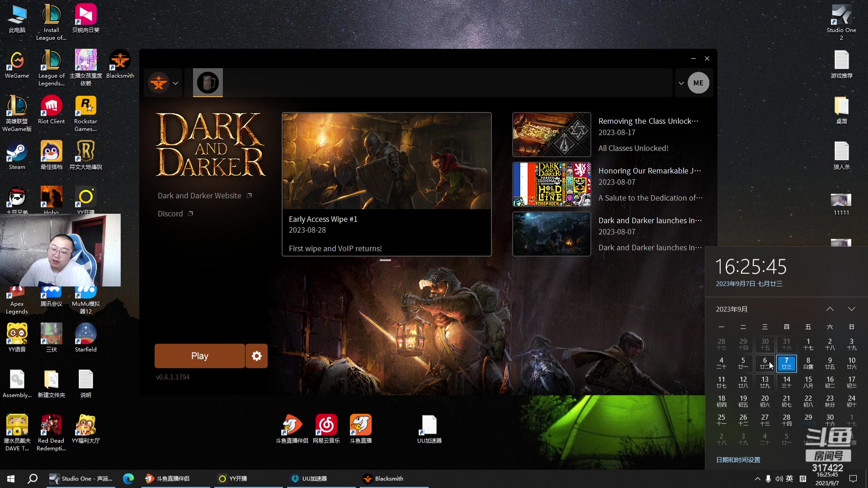
Task: Open game settings gear next to Play
Action: (x=256, y=356)
